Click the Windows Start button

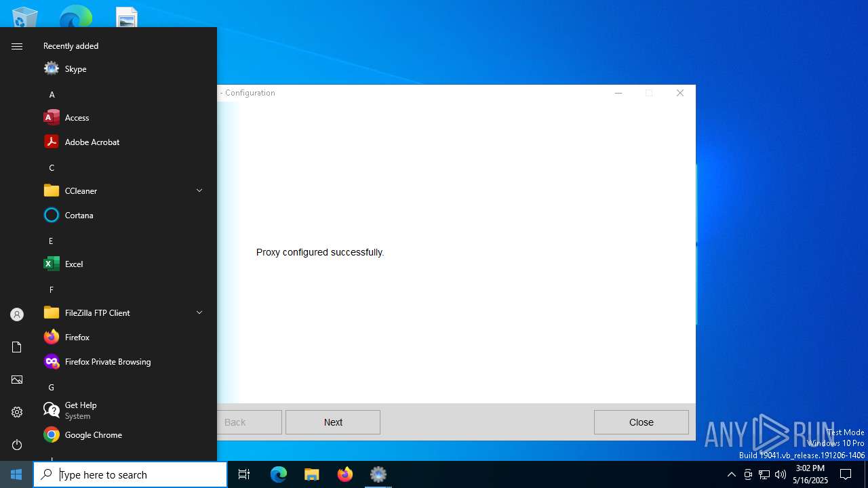pyautogui.click(x=16, y=474)
